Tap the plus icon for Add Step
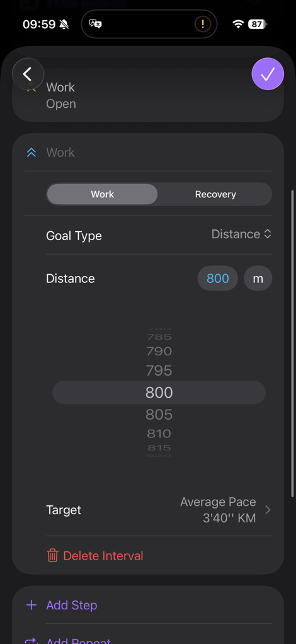This screenshot has width=296, height=644. pos(31,605)
